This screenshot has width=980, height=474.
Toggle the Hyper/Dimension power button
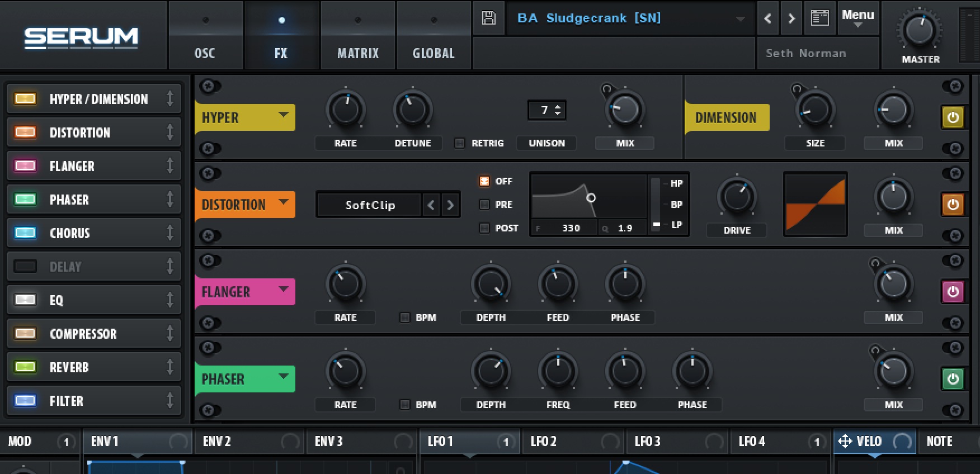(953, 117)
